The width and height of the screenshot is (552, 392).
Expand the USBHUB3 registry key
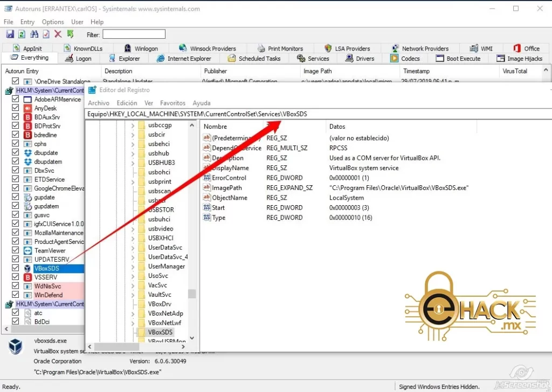click(133, 163)
